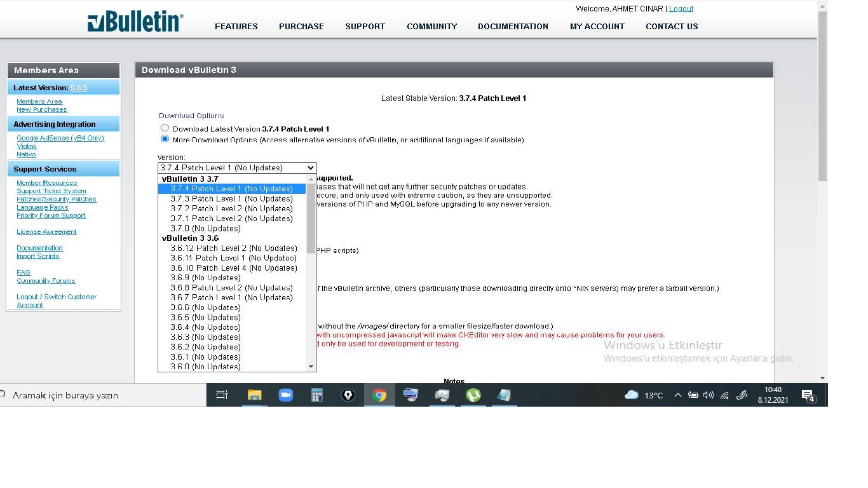The width and height of the screenshot is (868, 488).
Task: Open the MY ACCOUNT menu item
Action: (597, 27)
